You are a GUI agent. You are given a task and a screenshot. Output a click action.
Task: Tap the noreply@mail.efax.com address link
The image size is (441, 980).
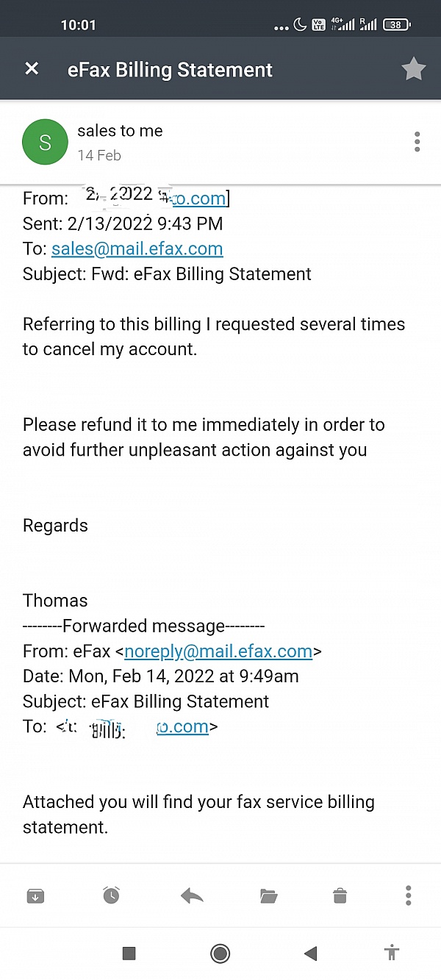pos(218,651)
